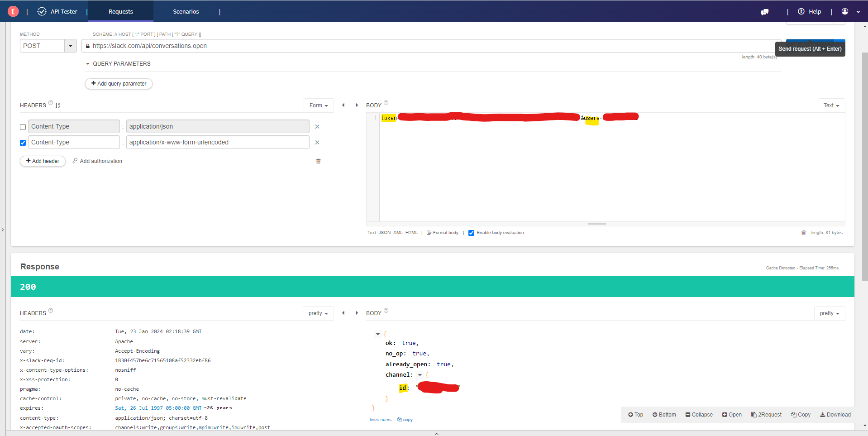This screenshot has height=436, width=868.
Task: Toggle Enable body evaluation checkbox
Action: [471, 233]
